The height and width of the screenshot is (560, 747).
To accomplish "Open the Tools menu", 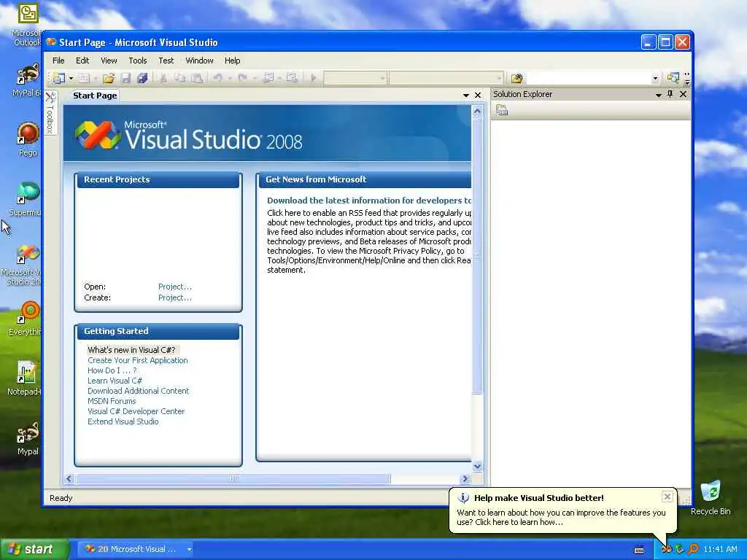I will tap(138, 61).
